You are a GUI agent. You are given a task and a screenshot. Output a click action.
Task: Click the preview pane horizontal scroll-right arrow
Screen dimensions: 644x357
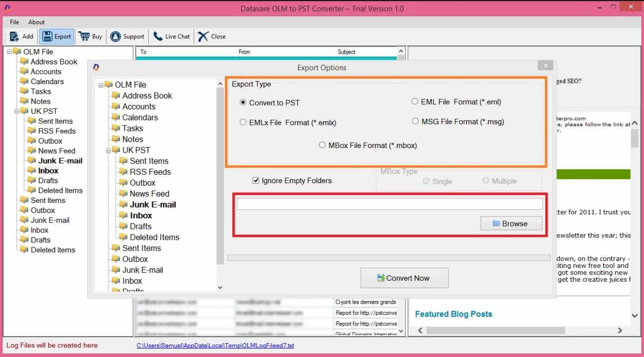point(620,331)
